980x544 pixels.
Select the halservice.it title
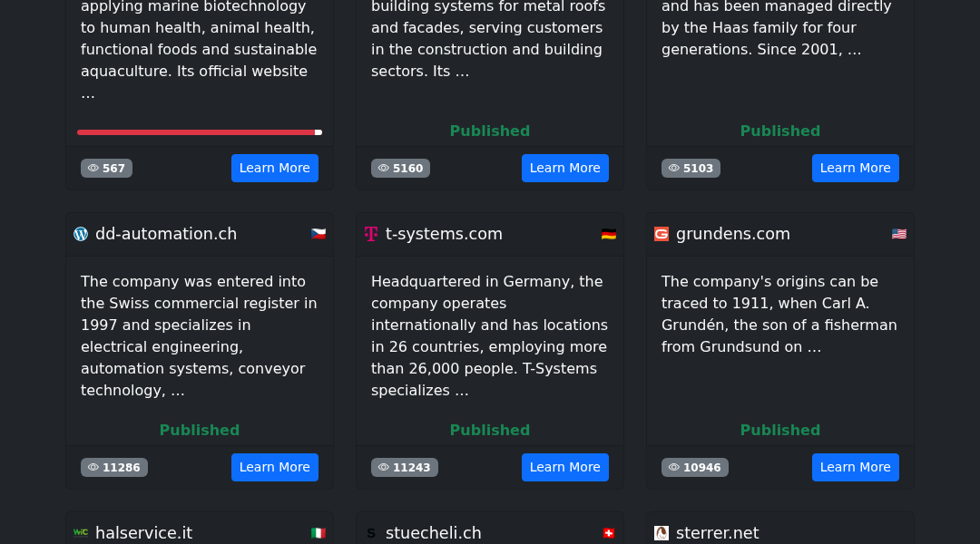pos(143,533)
